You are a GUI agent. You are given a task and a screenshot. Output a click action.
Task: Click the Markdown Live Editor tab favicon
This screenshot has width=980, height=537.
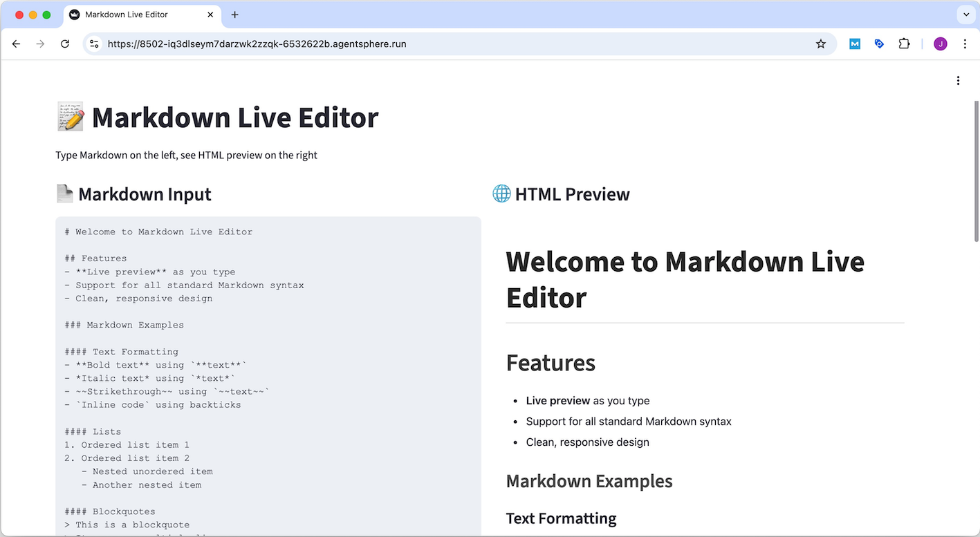point(74,15)
